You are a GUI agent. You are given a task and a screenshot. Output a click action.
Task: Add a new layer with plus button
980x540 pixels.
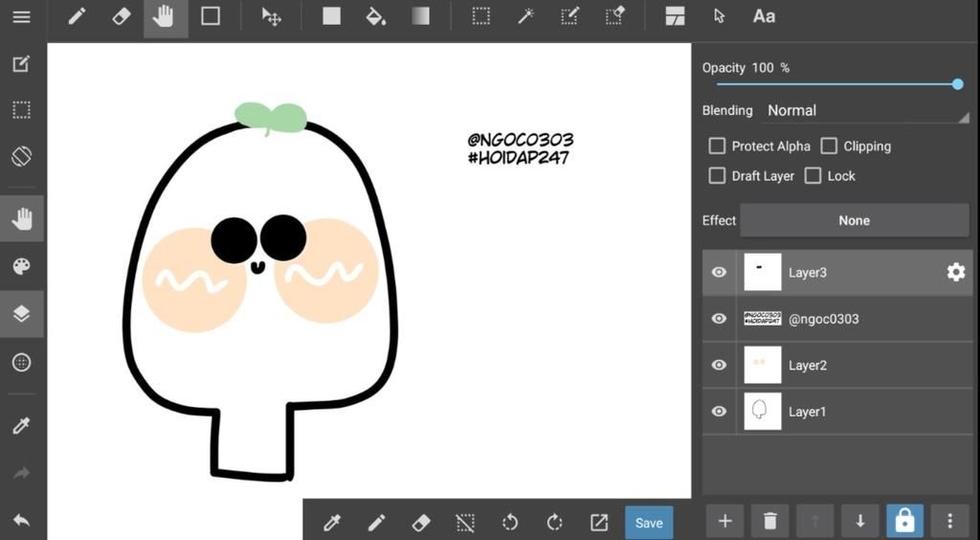(725, 521)
